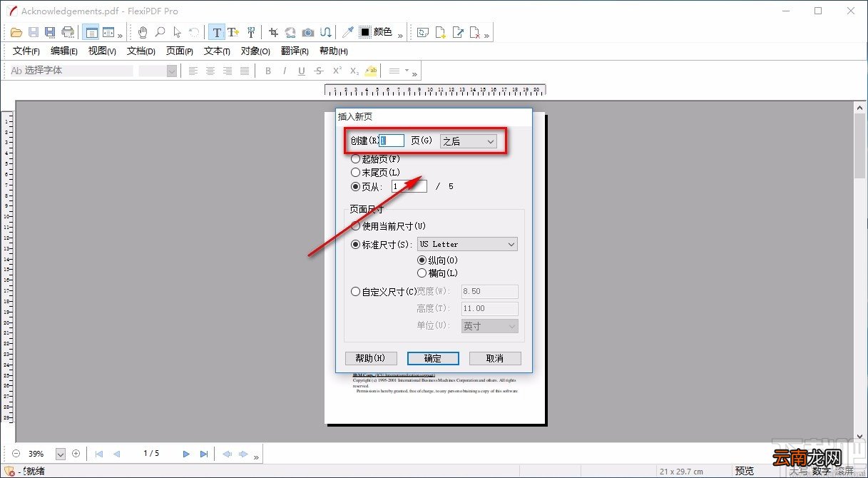The width and height of the screenshot is (868, 478).
Task: Click the 帮助(H) dialog button
Action: [x=371, y=358]
